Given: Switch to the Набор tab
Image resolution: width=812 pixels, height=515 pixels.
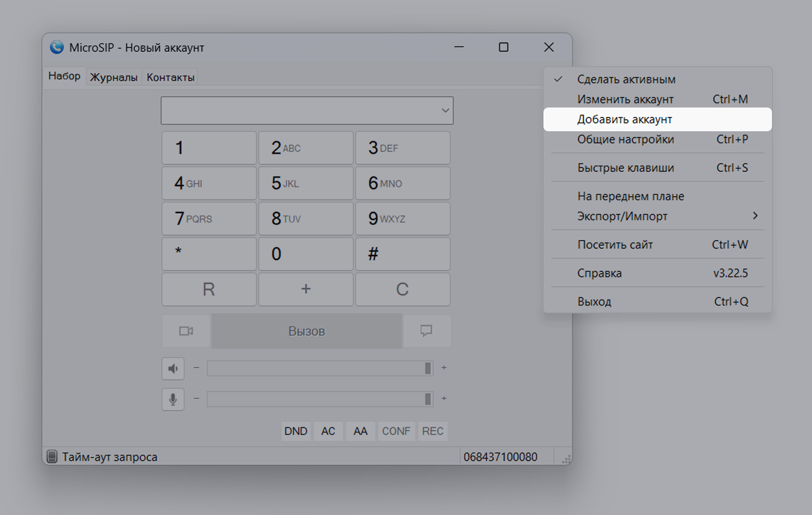Looking at the screenshot, I should (x=64, y=76).
